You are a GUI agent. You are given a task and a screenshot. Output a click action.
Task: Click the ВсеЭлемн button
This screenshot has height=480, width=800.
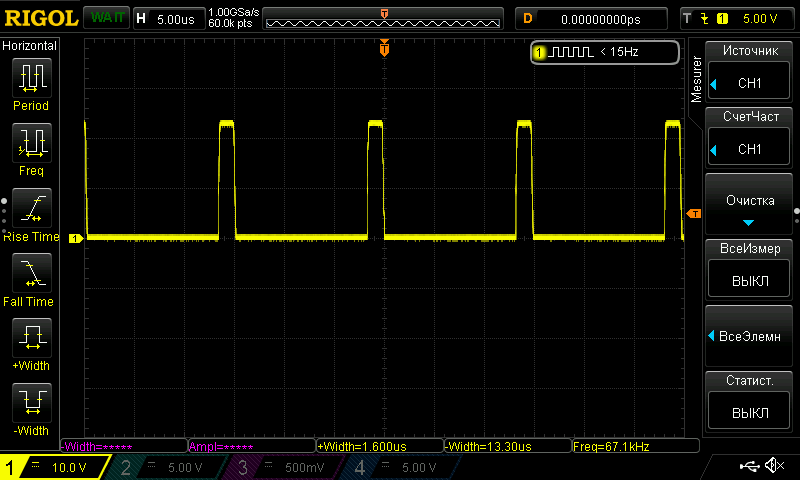(749, 335)
